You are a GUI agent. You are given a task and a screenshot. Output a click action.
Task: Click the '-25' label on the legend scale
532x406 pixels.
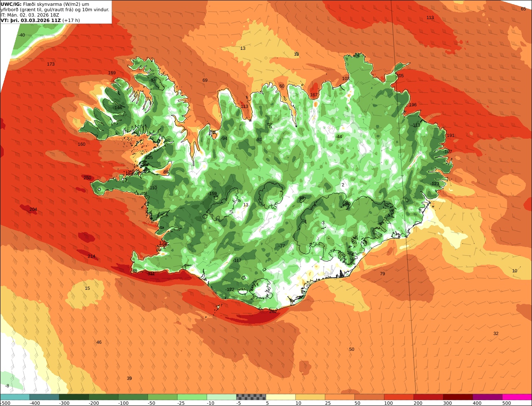tap(181, 403)
